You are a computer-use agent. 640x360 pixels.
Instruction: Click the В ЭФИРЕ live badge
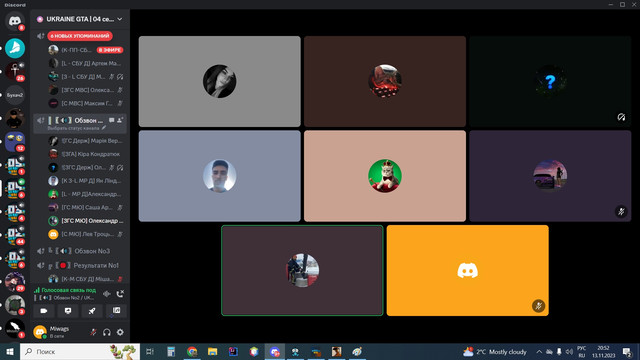click(x=110, y=50)
